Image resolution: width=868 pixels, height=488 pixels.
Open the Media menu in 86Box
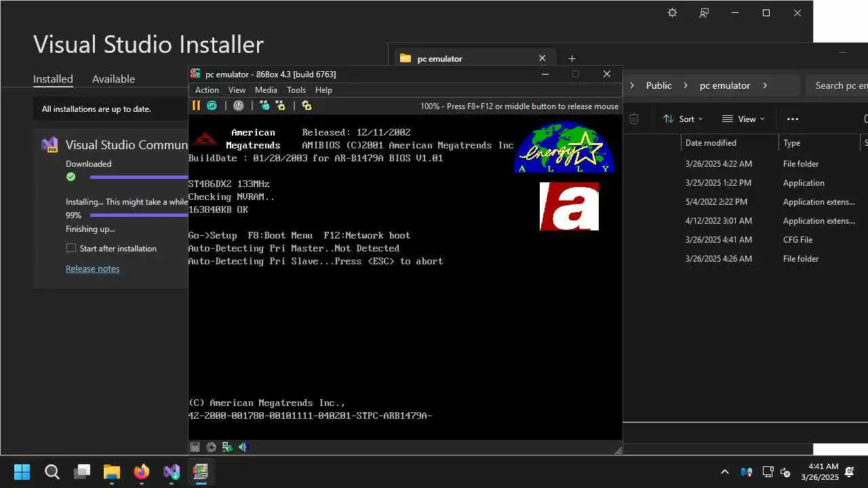(266, 90)
